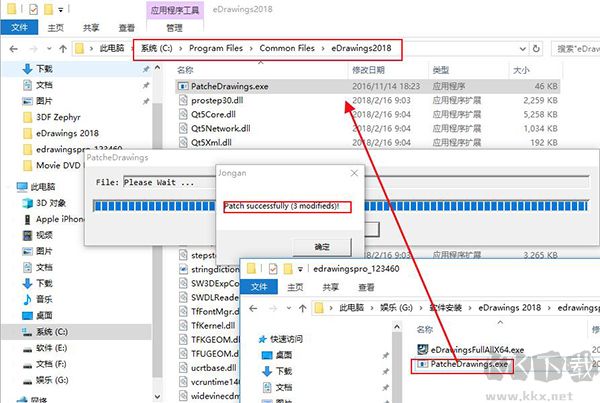
Task: Open 下载 under quick access in the sidebar
Action: point(44,69)
